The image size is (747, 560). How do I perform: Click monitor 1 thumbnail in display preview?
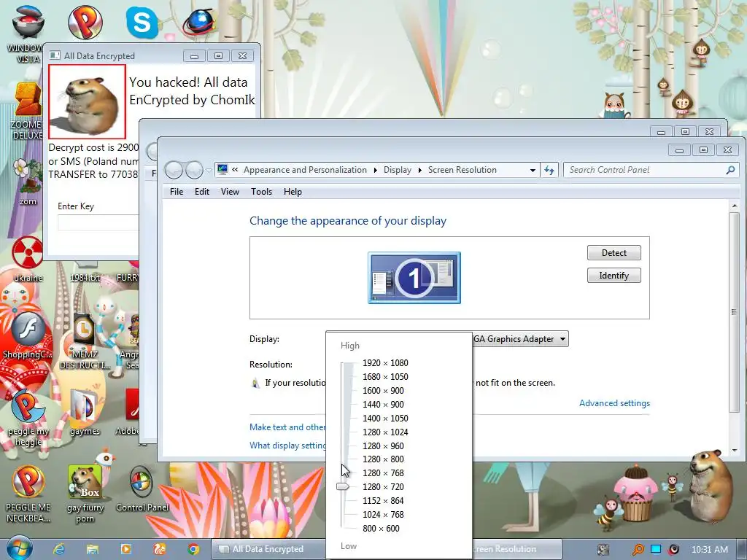point(414,278)
